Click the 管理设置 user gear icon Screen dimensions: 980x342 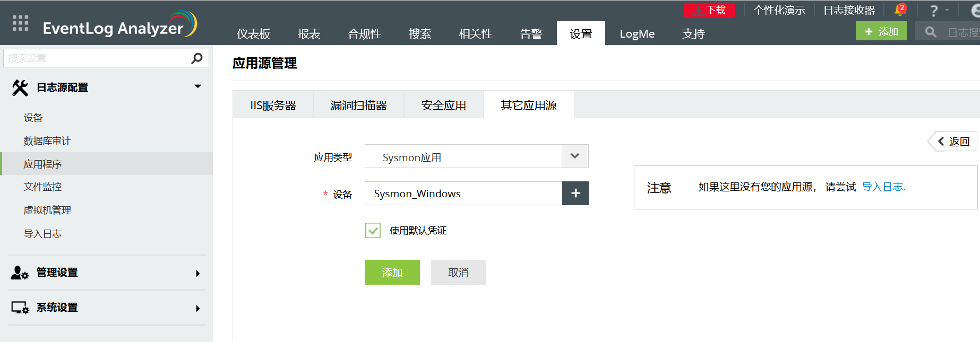pos(20,273)
